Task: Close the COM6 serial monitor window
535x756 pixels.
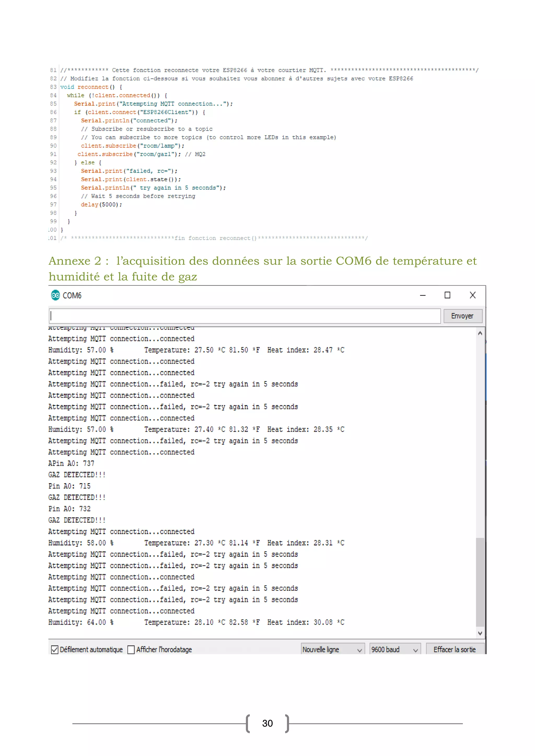Action: (x=472, y=295)
